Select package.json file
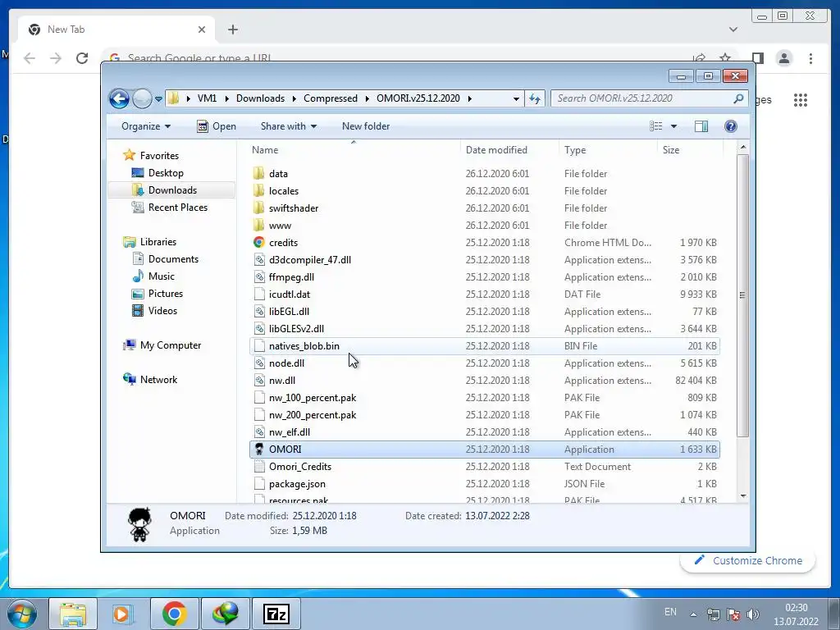The width and height of the screenshot is (840, 630). (485, 484)
